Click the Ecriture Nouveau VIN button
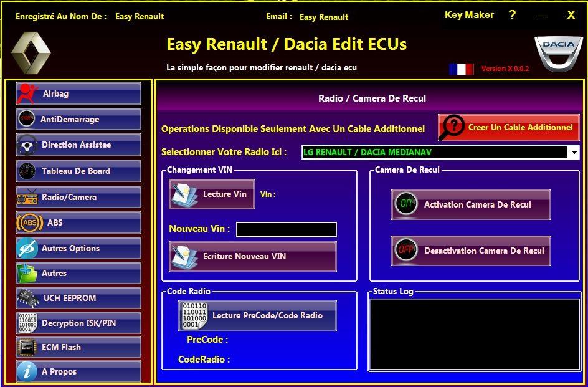Image resolution: width=588 pixels, height=387 pixels. (x=252, y=256)
